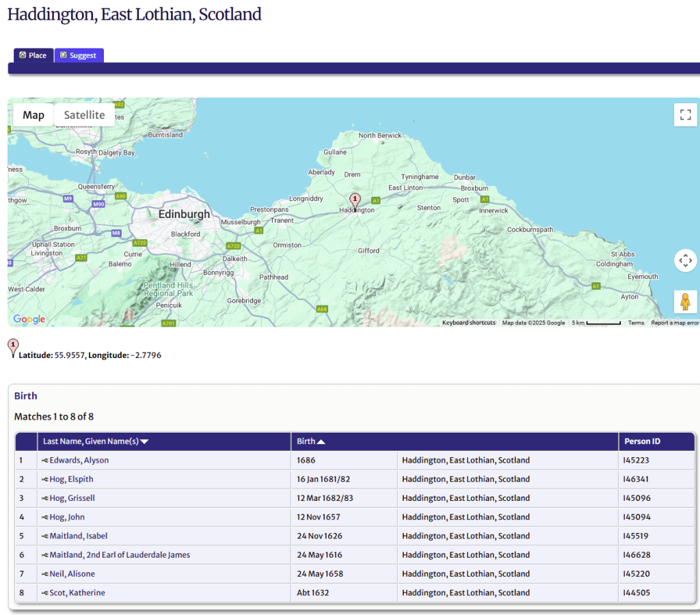Open the Place tab
Image resolution: width=700 pixels, height=615 pixels.
[x=33, y=55]
